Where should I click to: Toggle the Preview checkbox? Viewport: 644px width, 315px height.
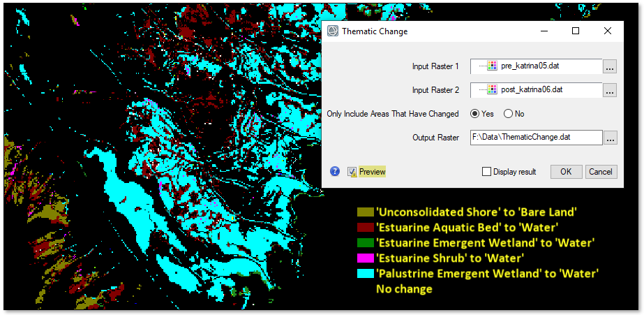click(x=352, y=172)
